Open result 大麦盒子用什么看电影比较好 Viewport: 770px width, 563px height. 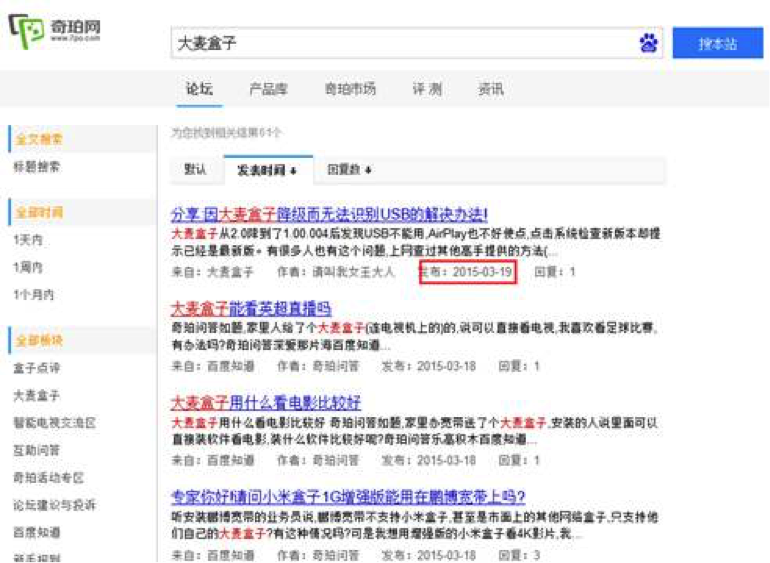click(x=266, y=403)
